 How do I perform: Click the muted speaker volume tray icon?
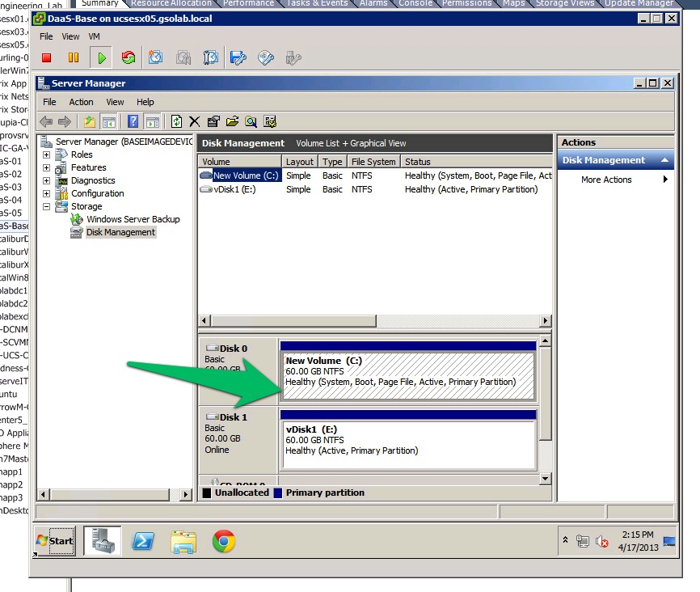pyautogui.click(x=601, y=542)
